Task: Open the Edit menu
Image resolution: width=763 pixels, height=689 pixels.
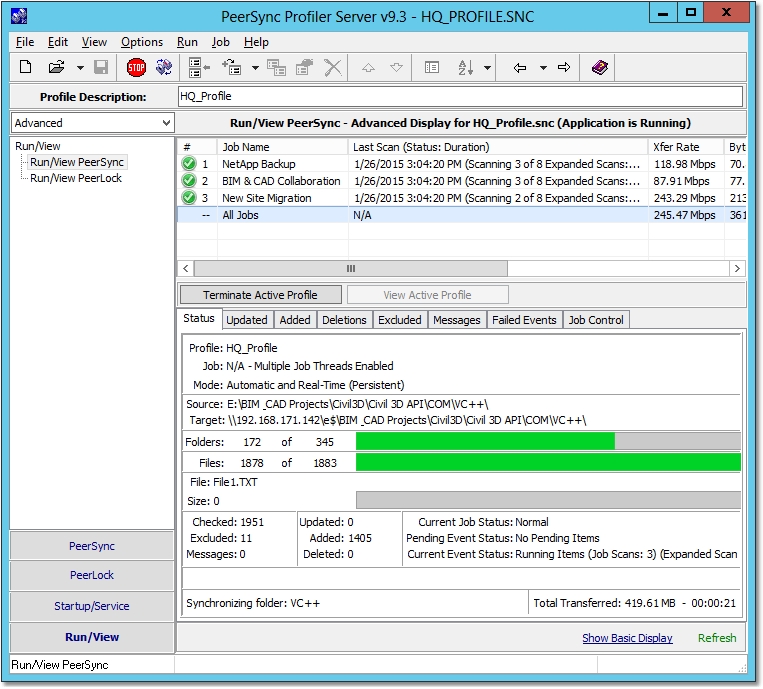Action: point(57,42)
